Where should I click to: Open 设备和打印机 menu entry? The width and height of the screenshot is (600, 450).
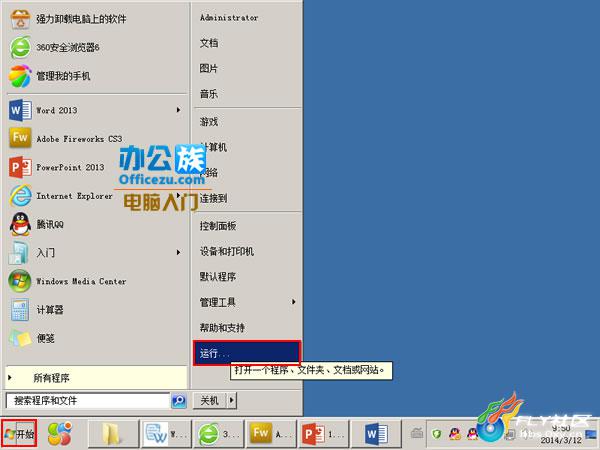pyautogui.click(x=227, y=251)
